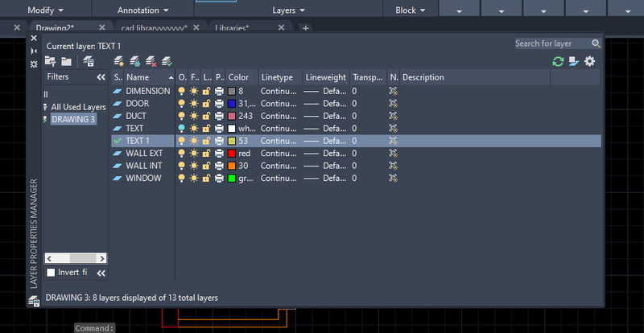The width and height of the screenshot is (644, 333).
Task: Open a new drawing tab with plus button
Action: (x=305, y=28)
